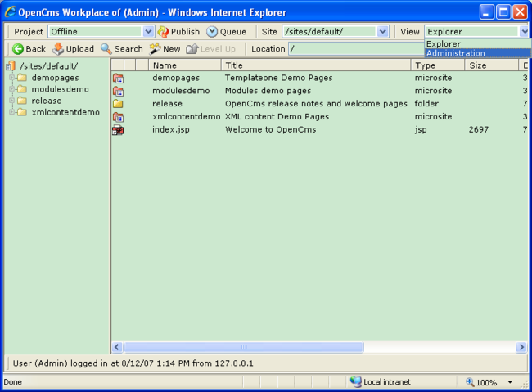Image resolution: width=532 pixels, height=392 pixels.
Task: Select the /sites/default/ tree root label
Action: tap(48, 65)
